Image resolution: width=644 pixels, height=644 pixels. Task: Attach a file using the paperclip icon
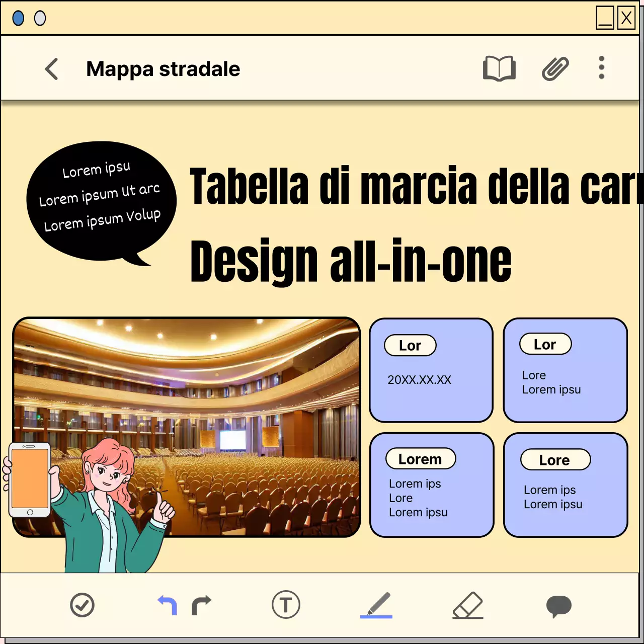pos(554,68)
